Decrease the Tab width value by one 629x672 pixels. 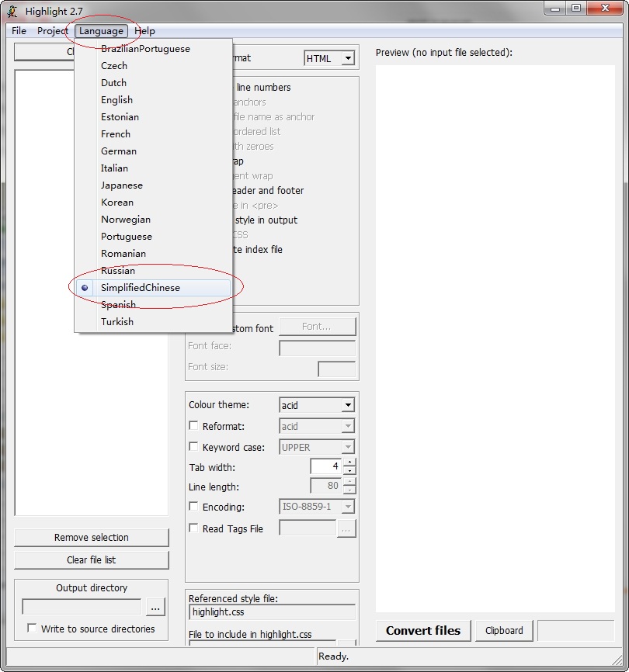349,470
